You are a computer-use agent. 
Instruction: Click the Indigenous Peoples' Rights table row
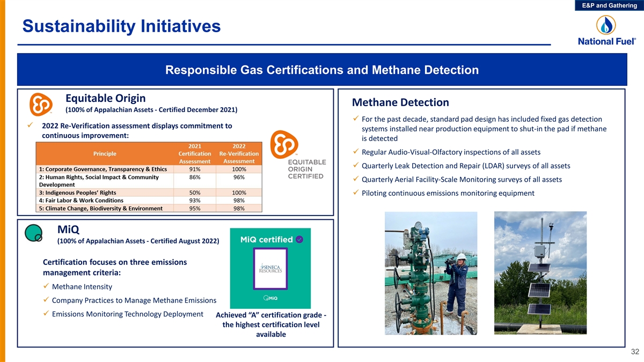[149, 193]
